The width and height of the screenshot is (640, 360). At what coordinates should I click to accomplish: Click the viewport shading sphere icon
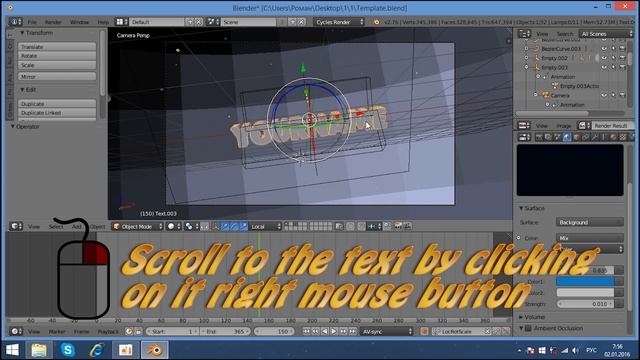click(173, 226)
